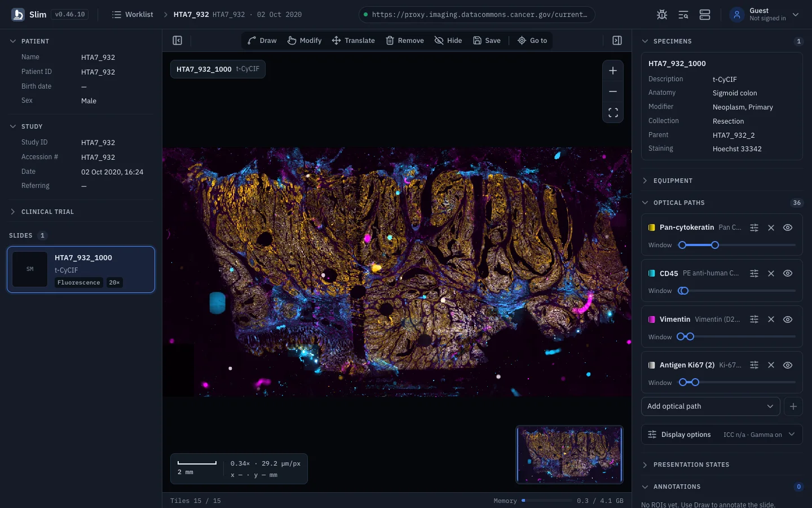Select the Modify tool
Image resolution: width=812 pixels, height=508 pixels.
(304, 41)
